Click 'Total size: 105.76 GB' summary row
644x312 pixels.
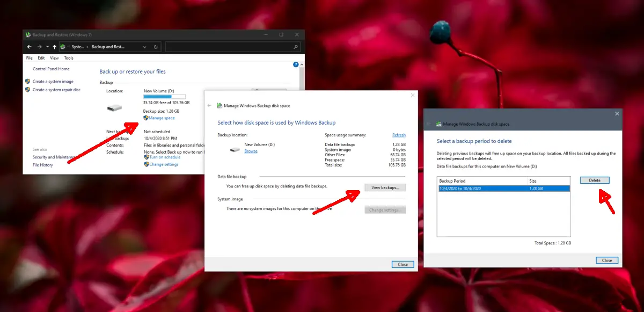[x=365, y=165]
